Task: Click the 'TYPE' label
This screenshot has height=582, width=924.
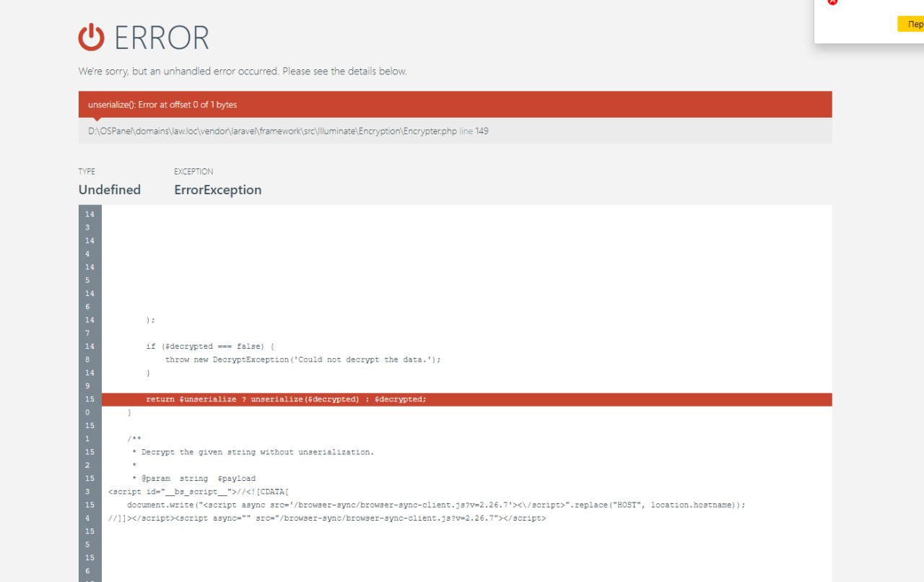Action: [87, 172]
